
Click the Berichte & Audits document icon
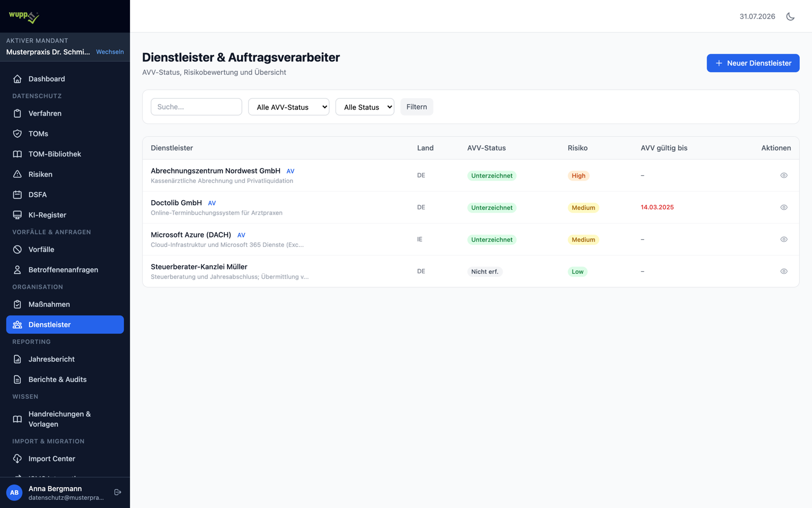[x=17, y=379]
